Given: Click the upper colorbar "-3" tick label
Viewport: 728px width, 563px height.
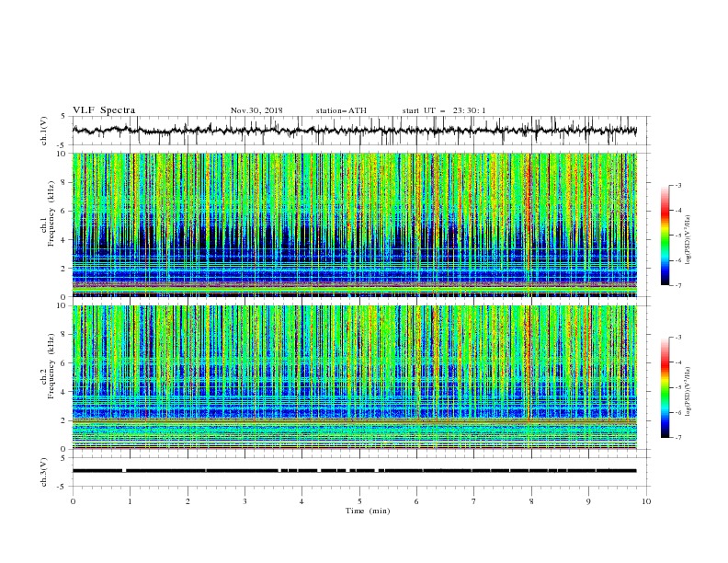Looking at the screenshot, I should [678, 185].
